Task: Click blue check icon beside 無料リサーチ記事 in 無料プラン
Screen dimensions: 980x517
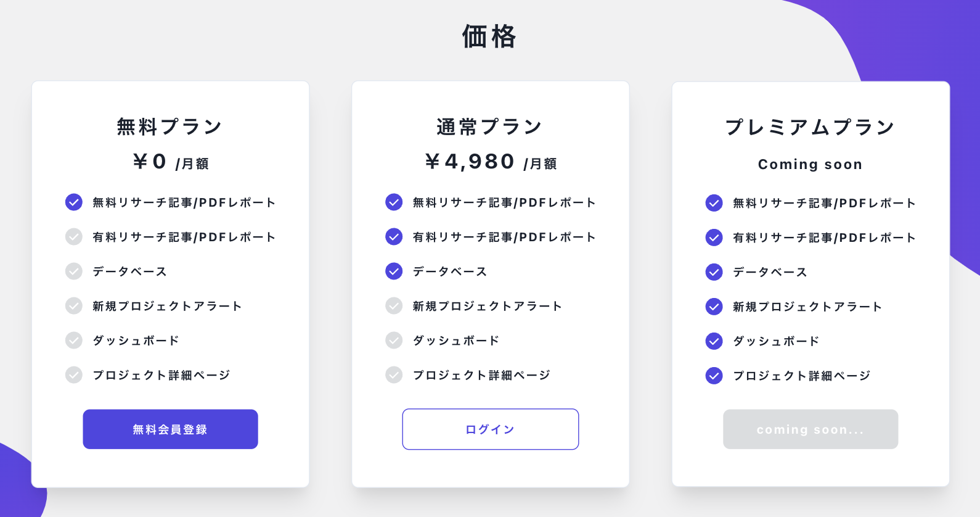Action: click(74, 202)
